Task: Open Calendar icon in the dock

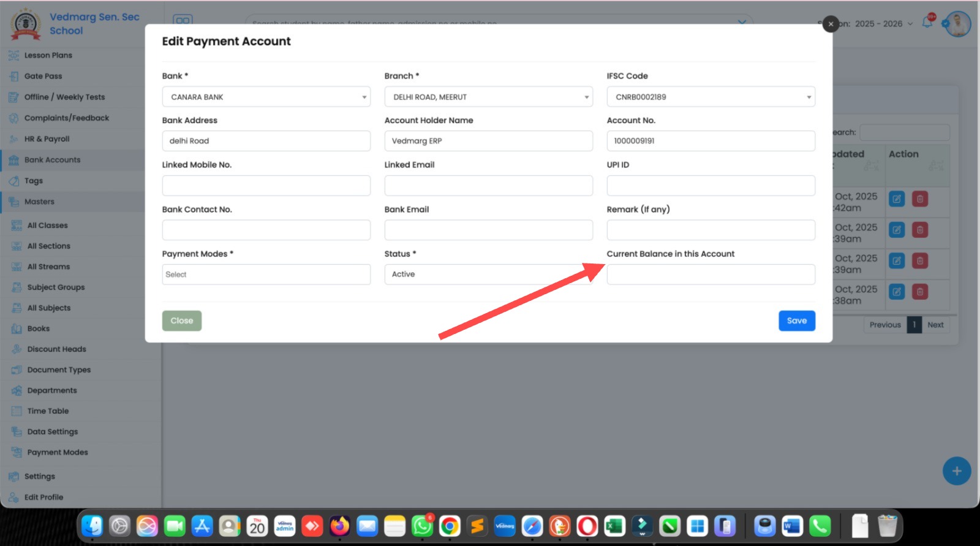Action: click(x=257, y=526)
